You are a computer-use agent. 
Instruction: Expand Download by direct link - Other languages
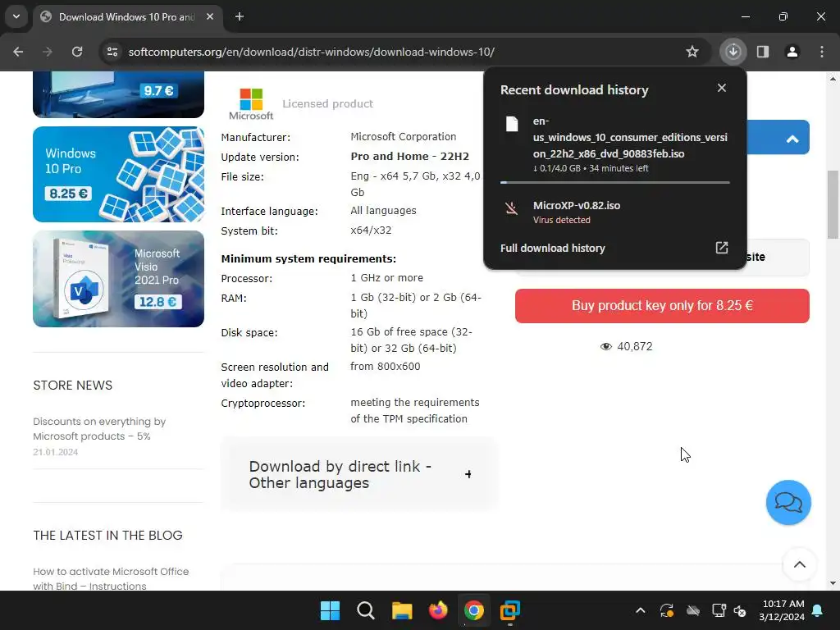click(358, 474)
